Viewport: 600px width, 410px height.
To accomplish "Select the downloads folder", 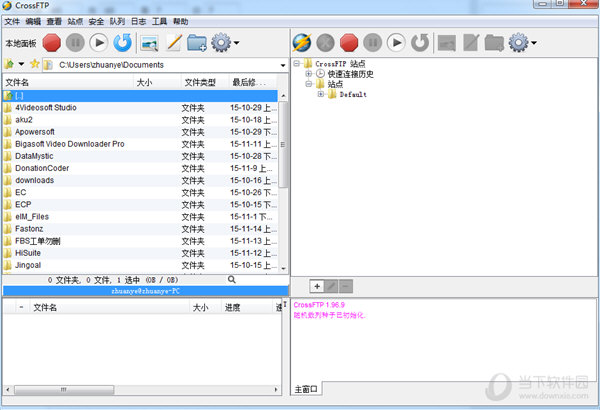I will [x=140, y=180].
